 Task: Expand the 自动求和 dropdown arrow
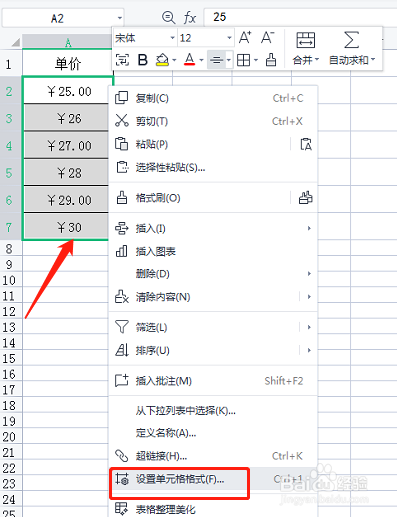click(x=373, y=60)
